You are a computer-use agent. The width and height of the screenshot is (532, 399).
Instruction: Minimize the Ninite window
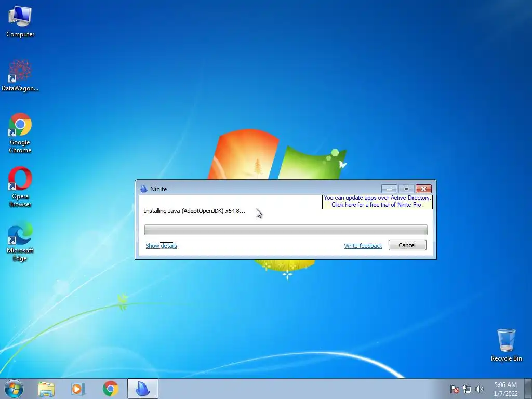click(x=389, y=189)
